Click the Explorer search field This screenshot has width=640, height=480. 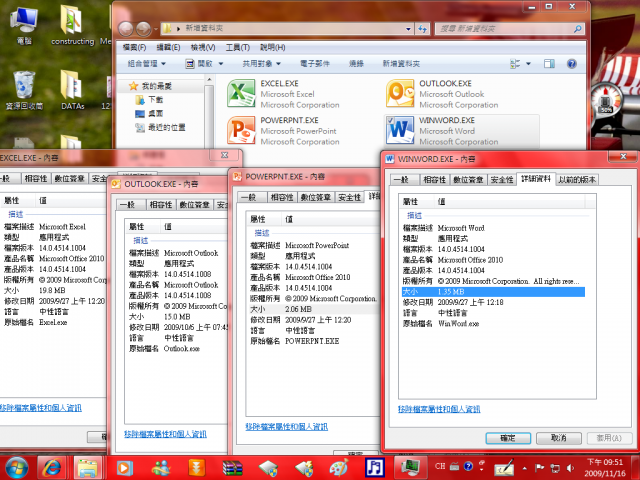click(509, 29)
